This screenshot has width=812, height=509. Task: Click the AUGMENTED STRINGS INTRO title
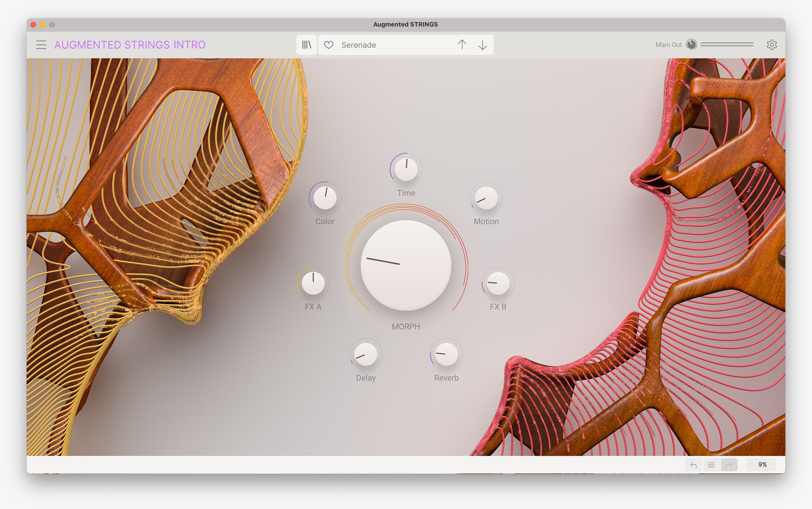[130, 44]
